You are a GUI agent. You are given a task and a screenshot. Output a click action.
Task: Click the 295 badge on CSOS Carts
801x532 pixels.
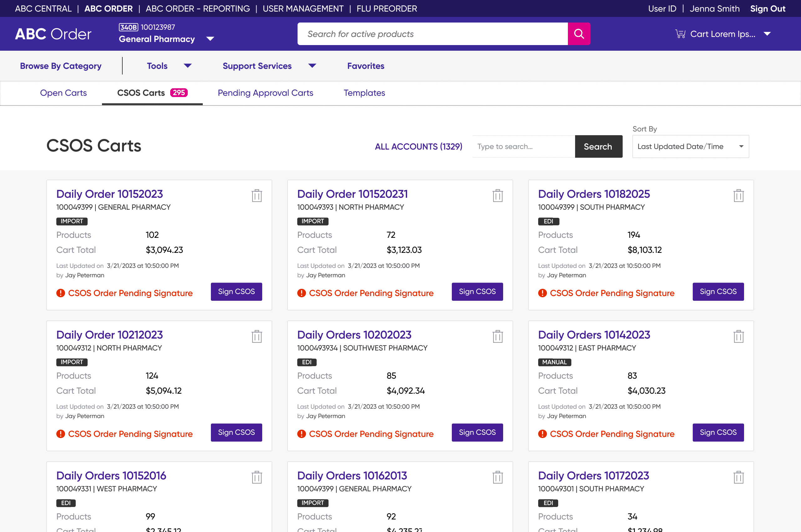(179, 93)
